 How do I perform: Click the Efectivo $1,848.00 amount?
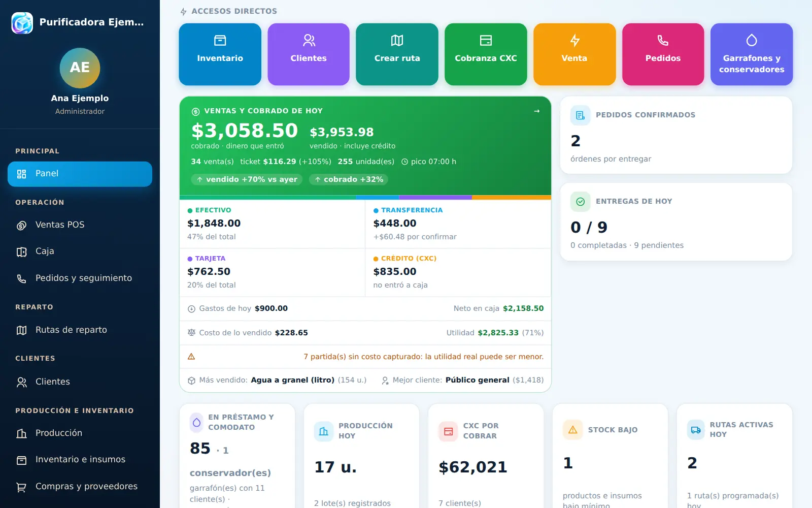[x=214, y=223]
